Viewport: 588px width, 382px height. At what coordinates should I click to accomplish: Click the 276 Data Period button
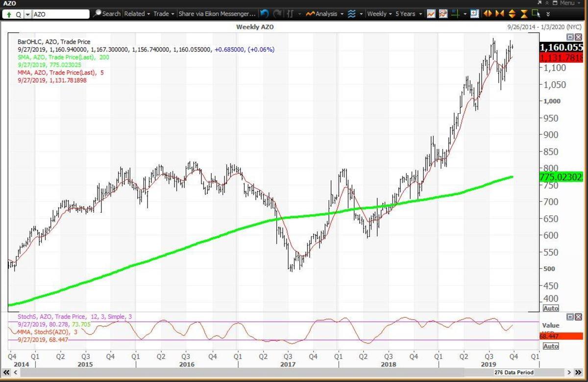click(x=513, y=373)
